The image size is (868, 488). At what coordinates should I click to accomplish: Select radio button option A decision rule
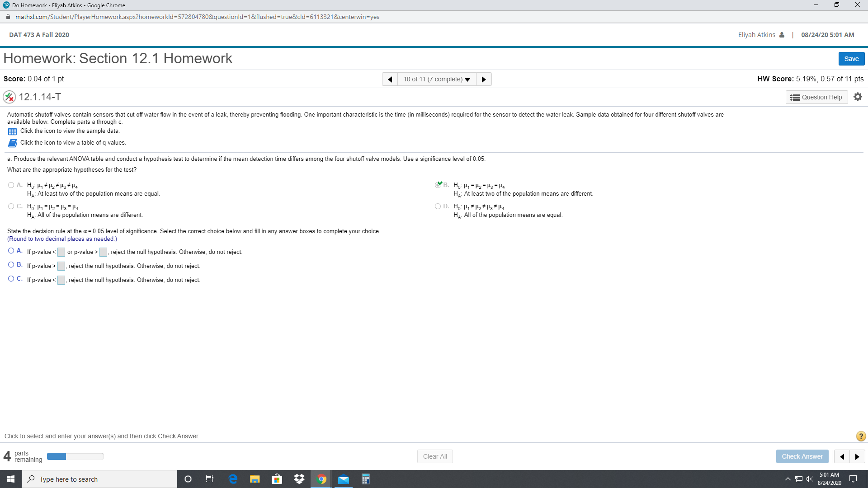coord(11,251)
